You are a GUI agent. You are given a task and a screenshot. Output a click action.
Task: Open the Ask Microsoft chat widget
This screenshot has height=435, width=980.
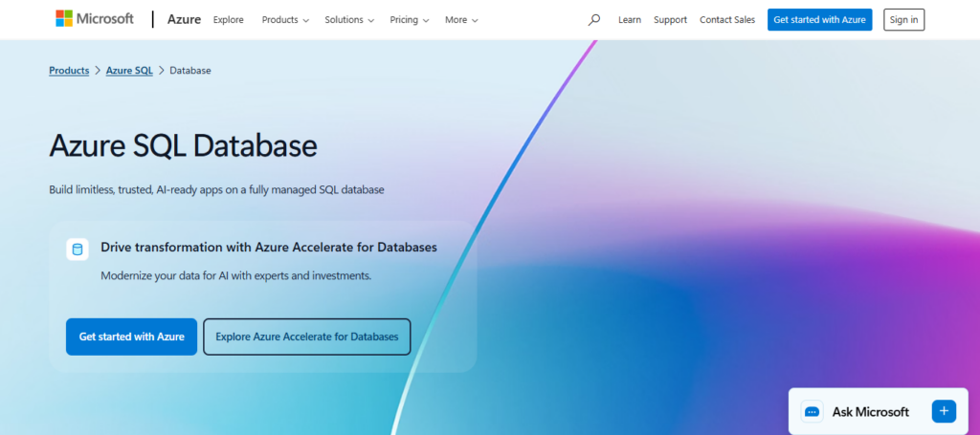[x=879, y=411]
